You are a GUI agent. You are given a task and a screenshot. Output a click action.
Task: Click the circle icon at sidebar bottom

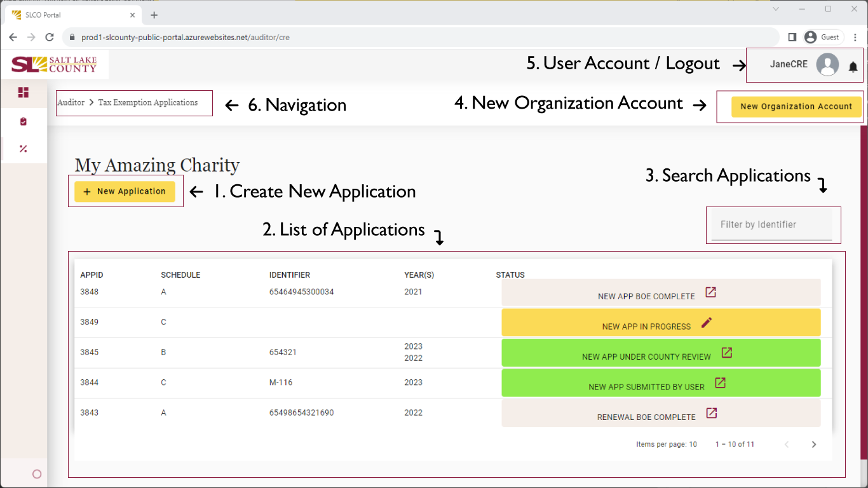tap(36, 474)
